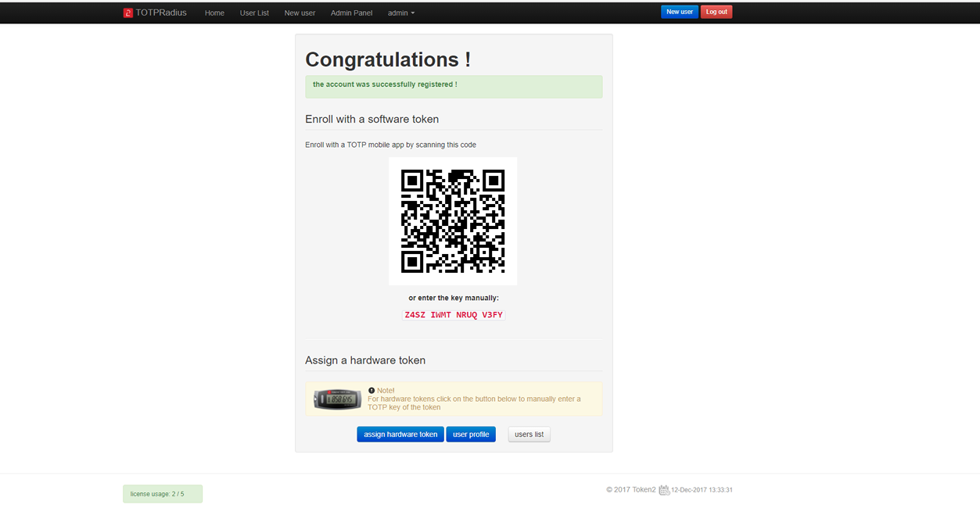Viewport: 980px width, 508px height.
Task: Click the assign hardware token button
Action: (x=400, y=434)
